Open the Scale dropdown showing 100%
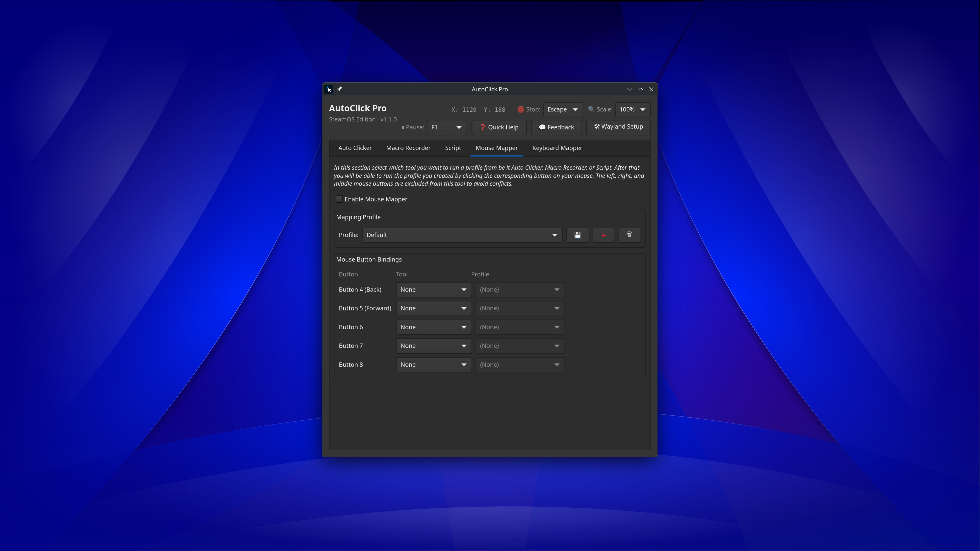Viewport: 980px width, 551px height. pyautogui.click(x=633, y=109)
